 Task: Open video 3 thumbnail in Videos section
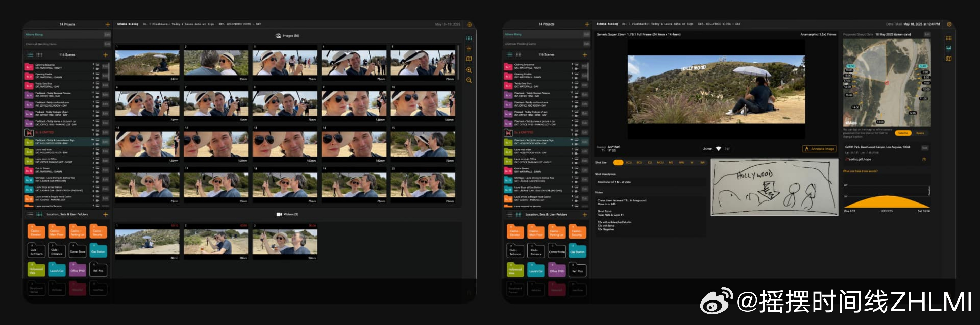point(285,242)
